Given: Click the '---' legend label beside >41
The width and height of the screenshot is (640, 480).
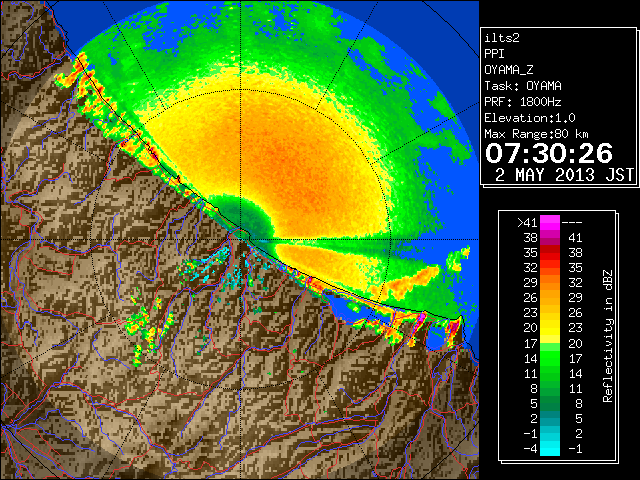Looking at the screenshot, I should tap(572, 223).
